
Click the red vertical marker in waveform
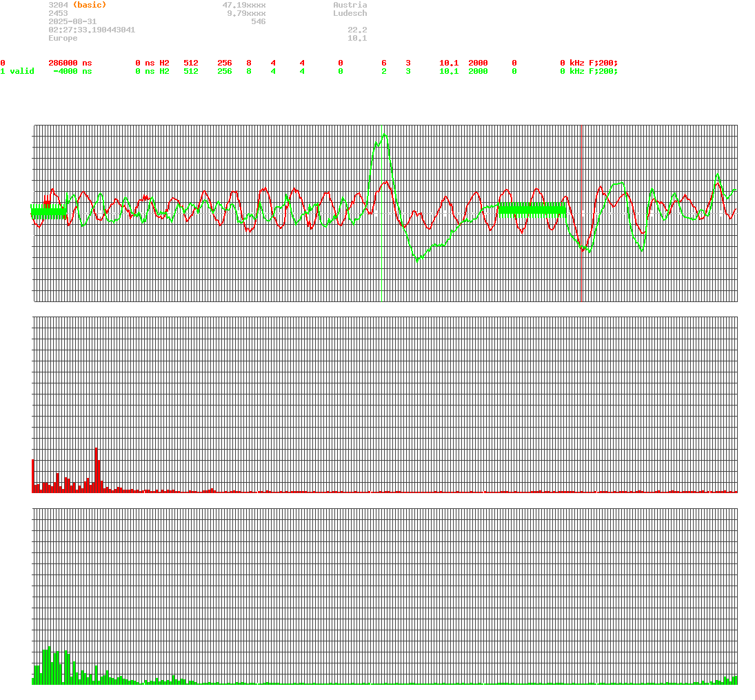(582, 213)
